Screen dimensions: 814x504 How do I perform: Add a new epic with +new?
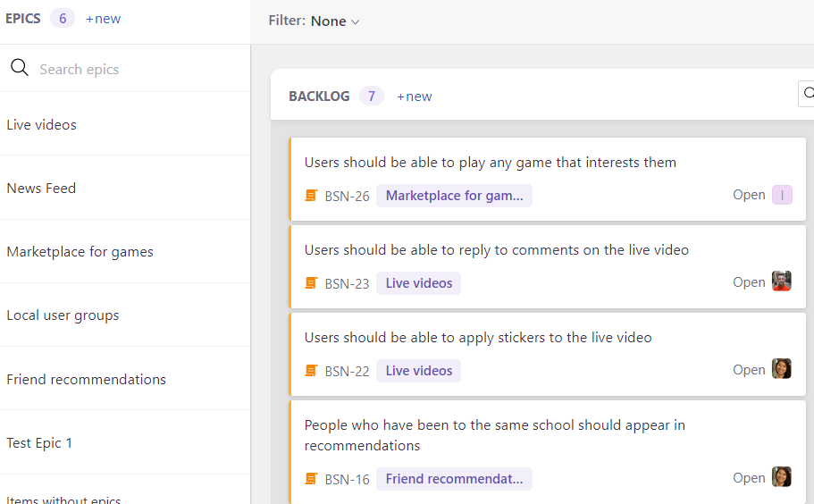(x=103, y=19)
